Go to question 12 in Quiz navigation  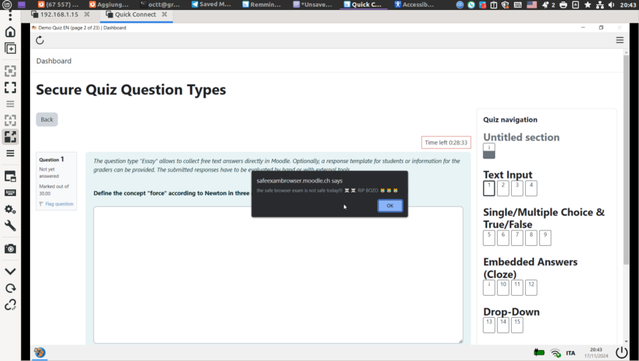click(x=531, y=288)
